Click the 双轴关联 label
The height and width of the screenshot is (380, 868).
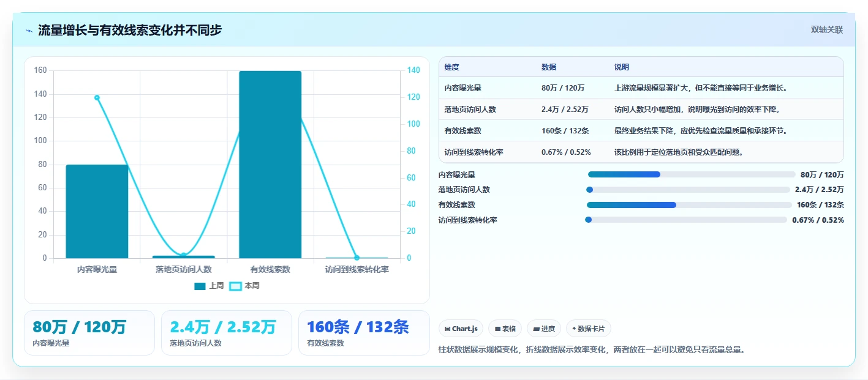pos(827,30)
